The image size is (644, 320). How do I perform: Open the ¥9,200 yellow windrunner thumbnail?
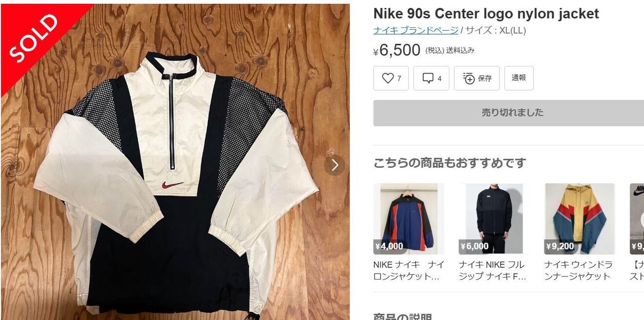pos(580,219)
